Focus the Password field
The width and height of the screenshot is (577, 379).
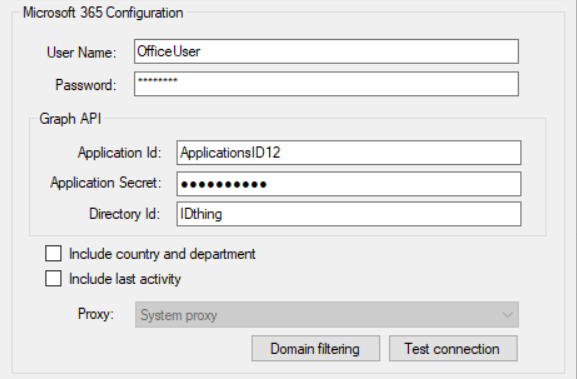pyautogui.click(x=326, y=84)
